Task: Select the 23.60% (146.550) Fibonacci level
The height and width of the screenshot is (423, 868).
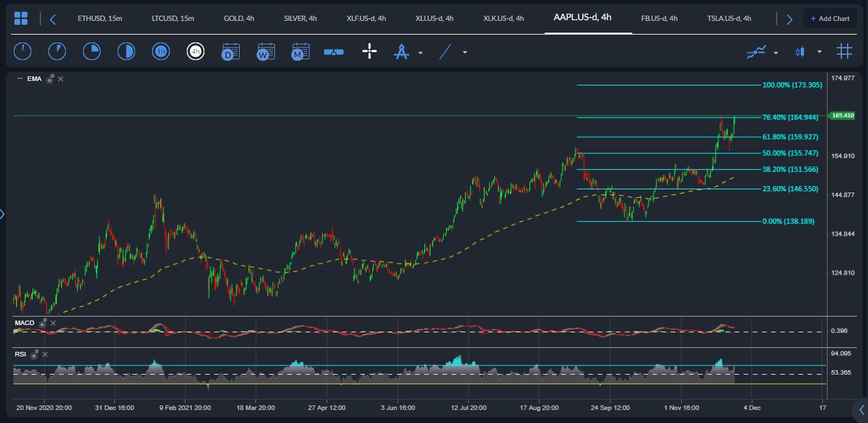Action: (790, 189)
